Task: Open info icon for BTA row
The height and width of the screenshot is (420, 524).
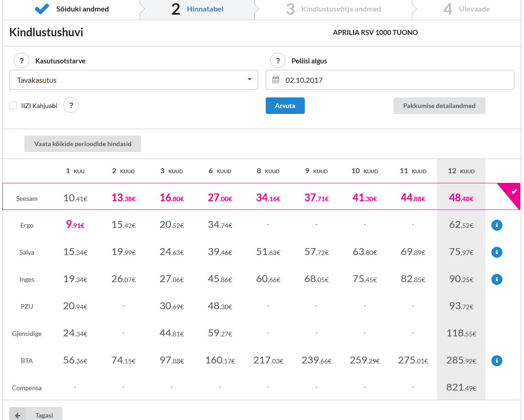Action: tap(496, 361)
